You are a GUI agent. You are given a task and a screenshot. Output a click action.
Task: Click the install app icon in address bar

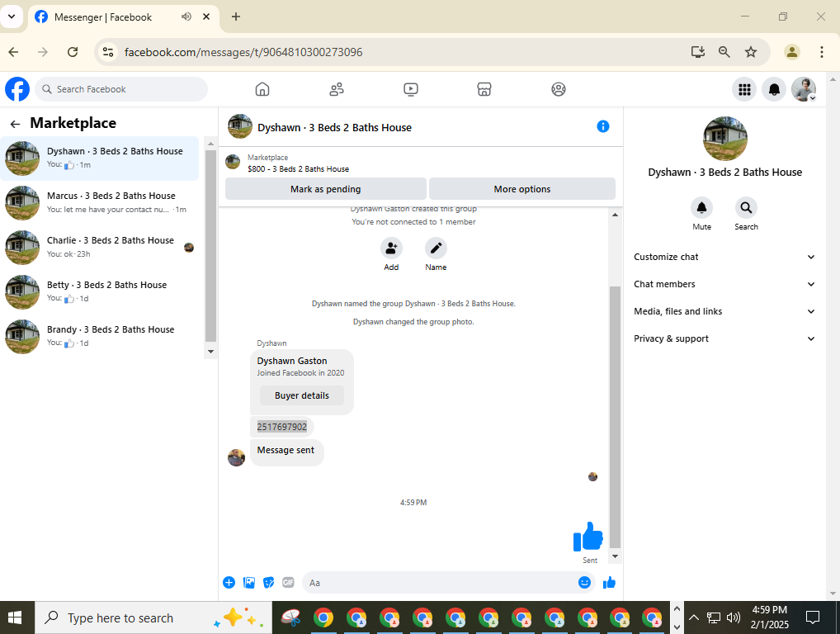[697, 52]
